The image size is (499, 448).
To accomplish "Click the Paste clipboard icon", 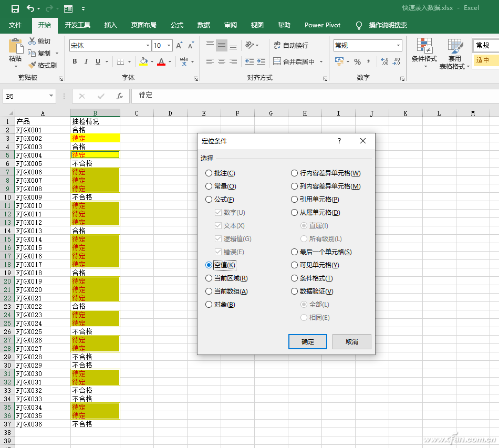I will (16, 46).
